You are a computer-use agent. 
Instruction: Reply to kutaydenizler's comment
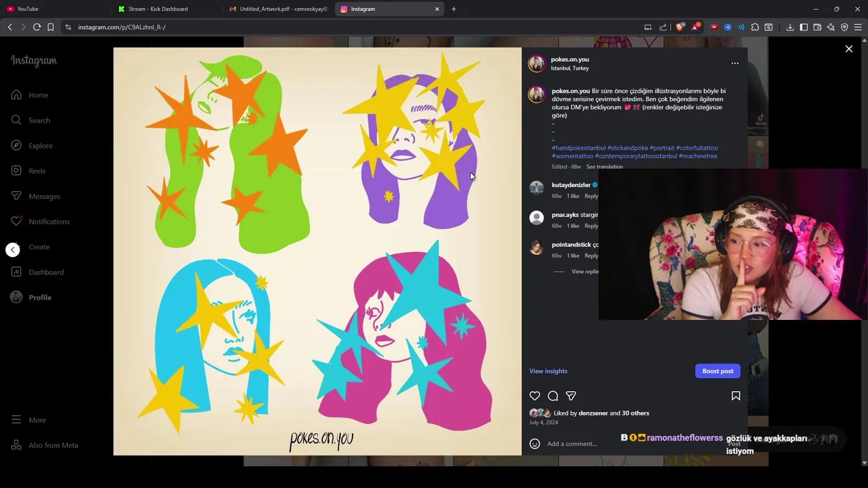click(x=591, y=196)
